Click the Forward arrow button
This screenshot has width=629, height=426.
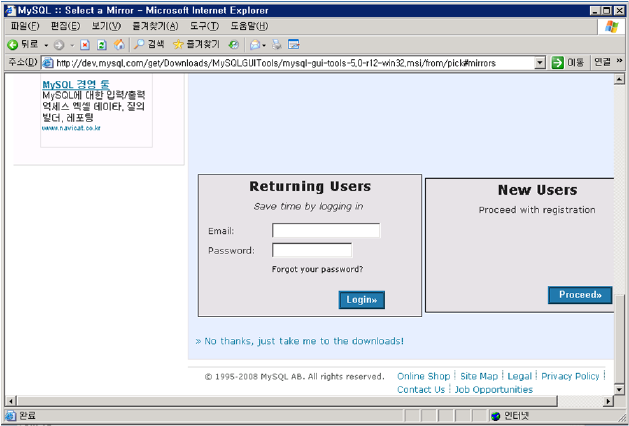(x=59, y=45)
